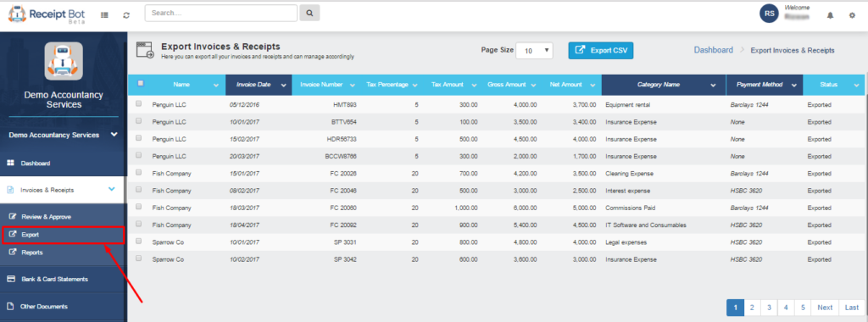Click the Export page header icon
The height and width of the screenshot is (322, 868).
pos(145,50)
